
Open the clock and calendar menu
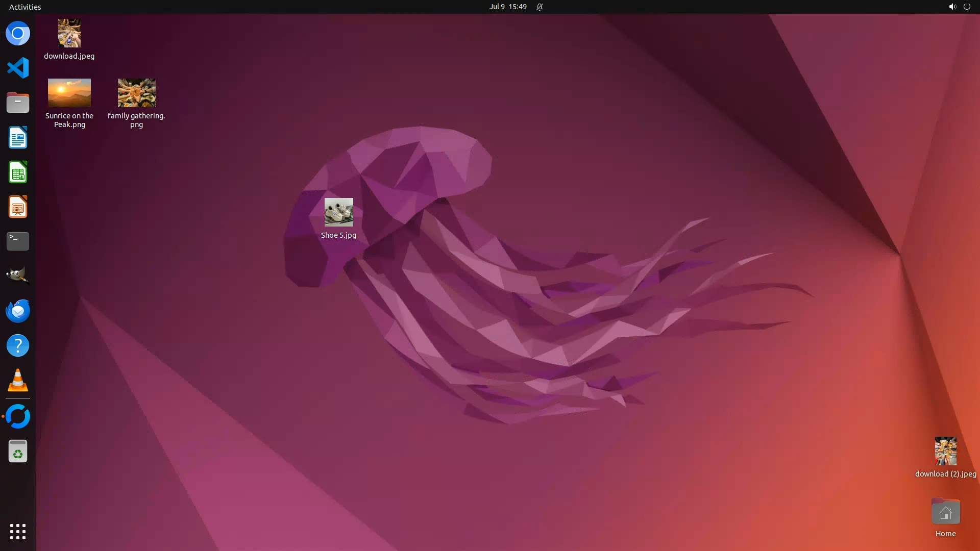tap(507, 7)
